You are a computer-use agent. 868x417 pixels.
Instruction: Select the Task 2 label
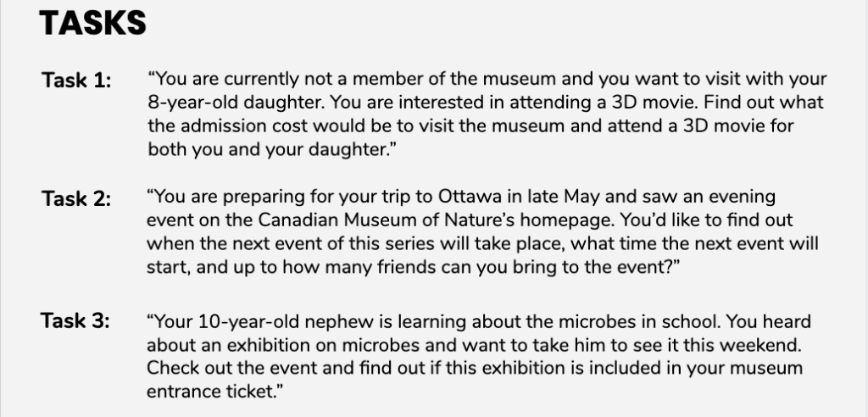[x=76, y=199]
